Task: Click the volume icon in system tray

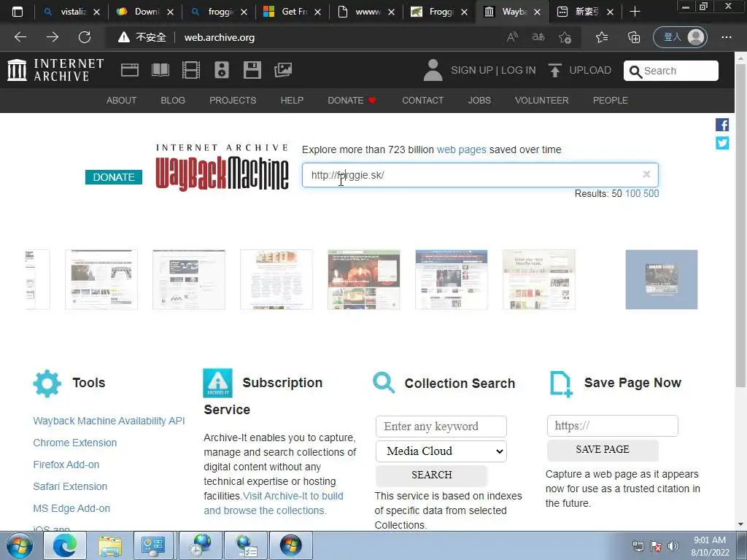Action: pyautogui.click(x=673, y=545)
